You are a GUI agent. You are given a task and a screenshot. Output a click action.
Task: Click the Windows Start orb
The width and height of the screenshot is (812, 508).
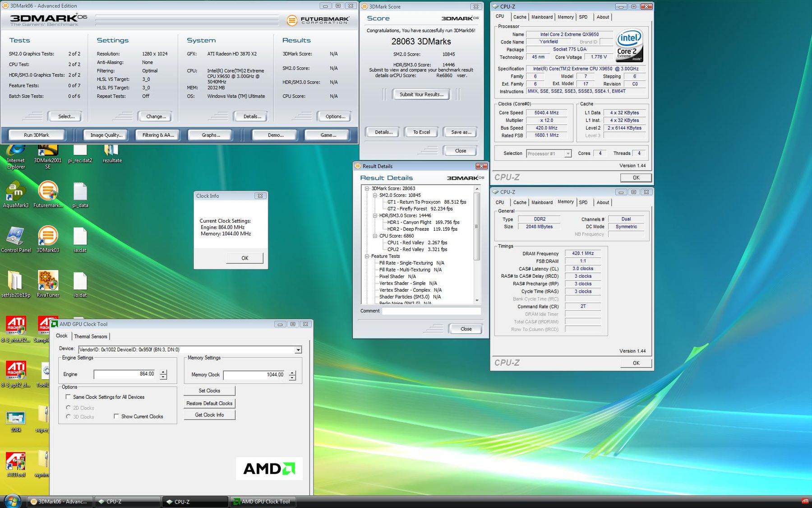[x=12, y=501]
